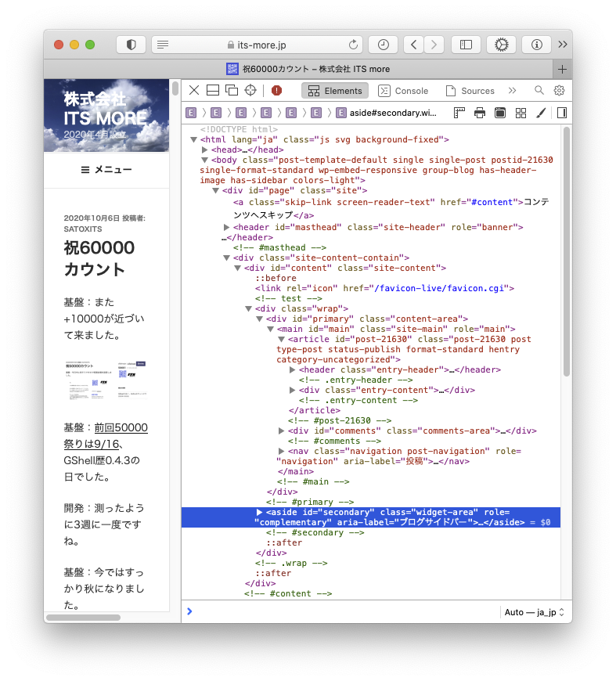This screenshot has width=616, height=681.
Task: Click the paintbrush icon in DOM toolbar
Action: point(541,113)
